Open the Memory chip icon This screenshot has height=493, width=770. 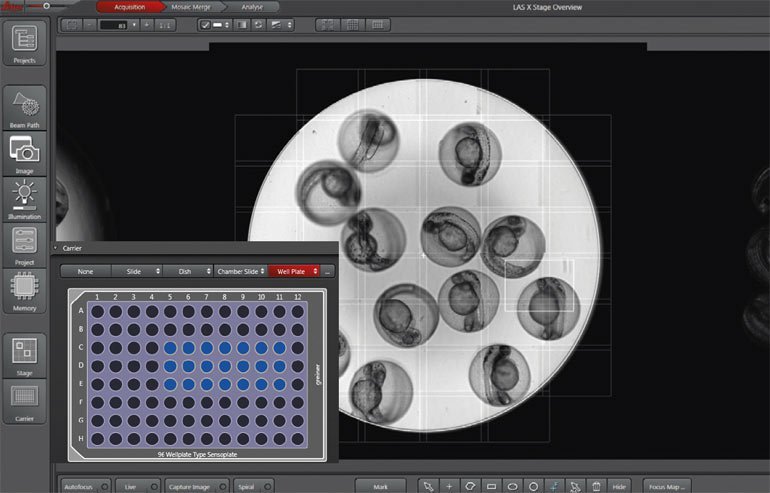pyautogui.click(x=25, y=286)
